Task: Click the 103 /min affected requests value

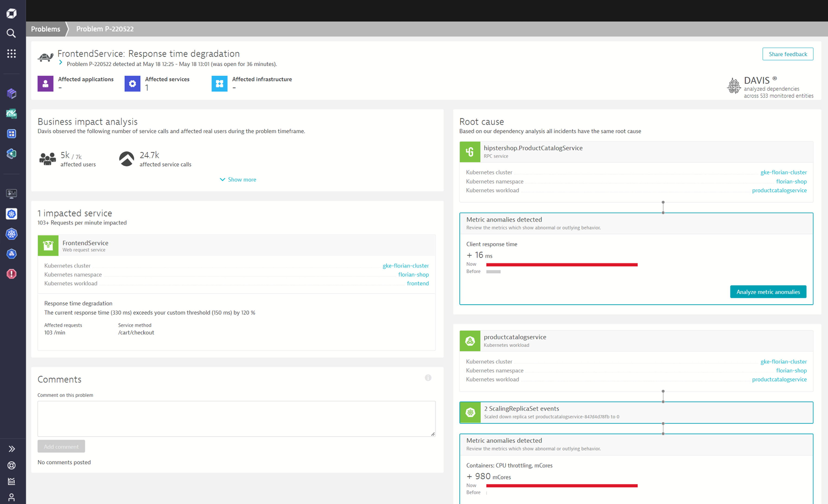Action: pos(55,332)
